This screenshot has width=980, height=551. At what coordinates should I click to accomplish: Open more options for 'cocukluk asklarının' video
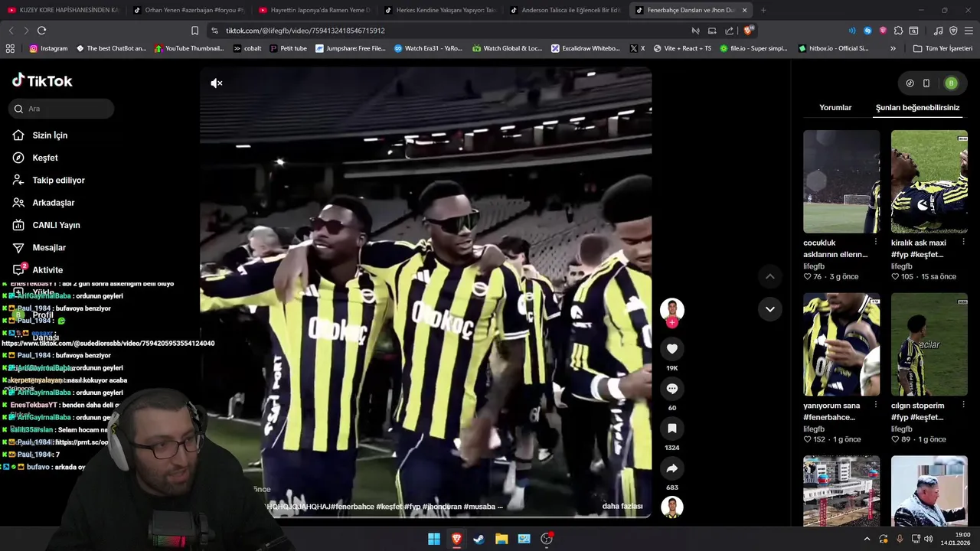(x=876, y=243)
